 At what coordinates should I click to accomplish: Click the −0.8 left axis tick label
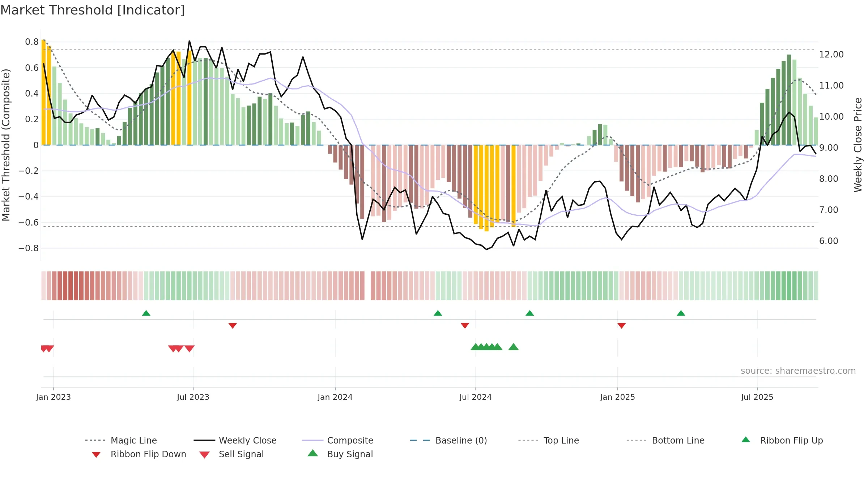tap(29, 248)
